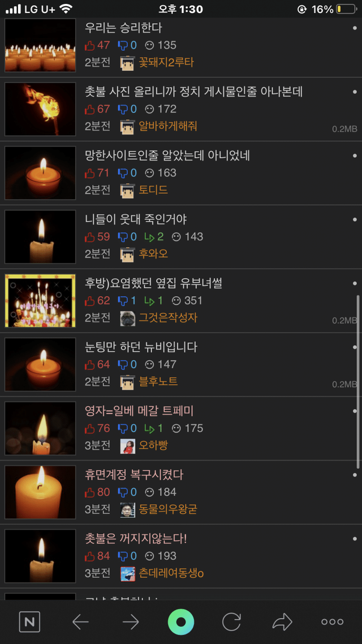Screen dimensions: 362x644
Task: Tap the green circle search button
Action: 181,622
